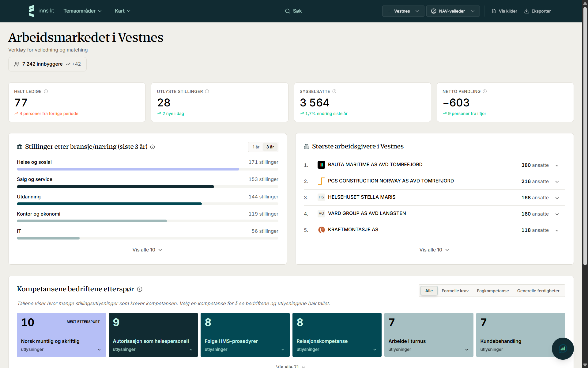Click the PCS Construction Norway logo icon
This screenshot has height=368, width=588.
click(x=321, y=181)
